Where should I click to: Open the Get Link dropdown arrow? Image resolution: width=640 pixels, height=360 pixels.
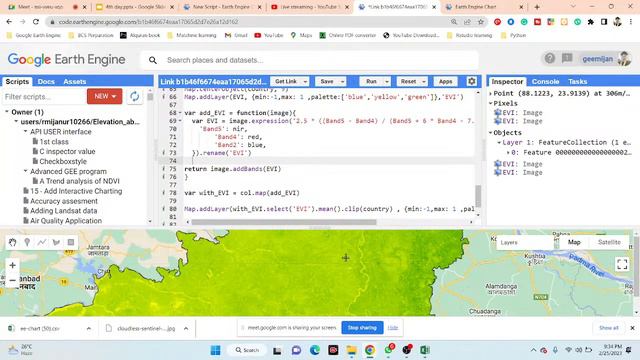[305, 82]
